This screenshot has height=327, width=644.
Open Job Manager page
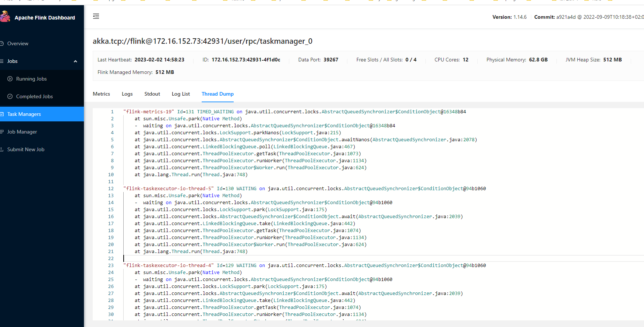point(22,132)
